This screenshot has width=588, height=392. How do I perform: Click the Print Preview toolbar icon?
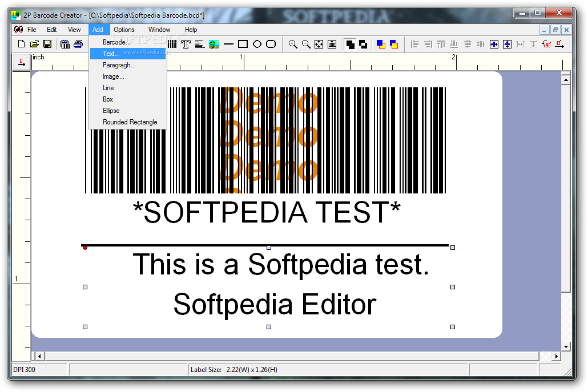click(x=65, y=45)
